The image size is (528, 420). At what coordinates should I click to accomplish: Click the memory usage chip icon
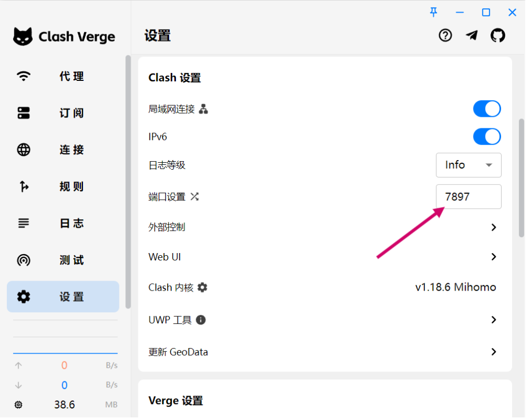click(x=18, y=405)
